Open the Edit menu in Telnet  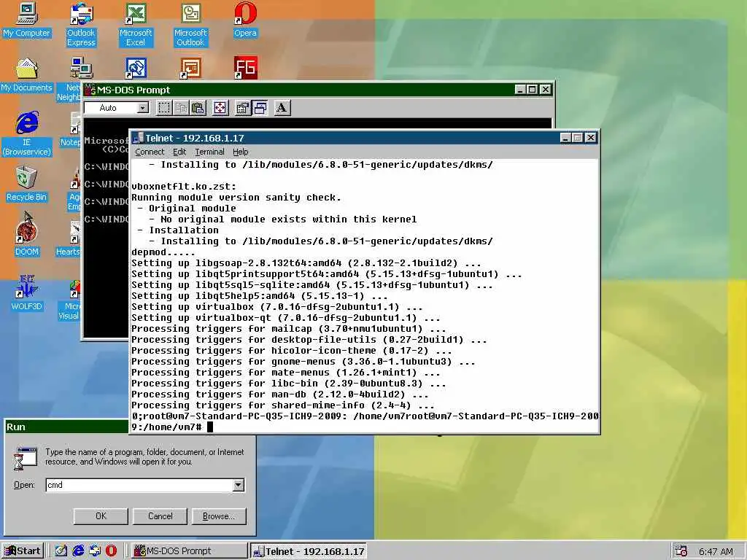(179, 152)
